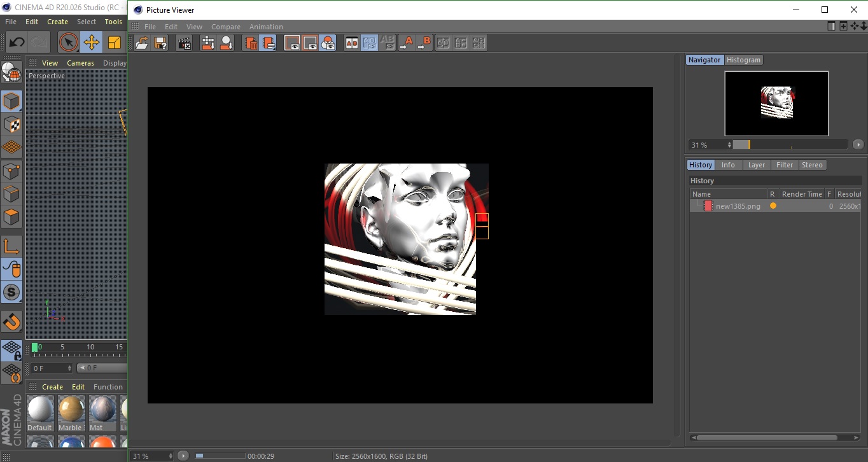868x462 pixels.
Task: Select the Scale tool in Cinema 4D
Action: pos(115,43)
